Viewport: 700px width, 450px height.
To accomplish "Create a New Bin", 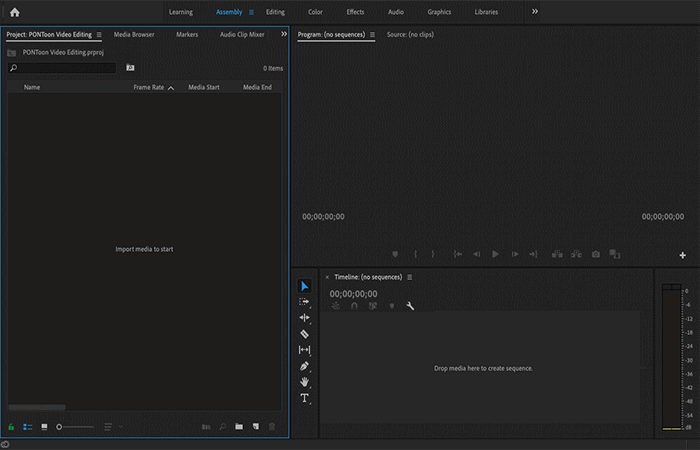I will [239, 427].
